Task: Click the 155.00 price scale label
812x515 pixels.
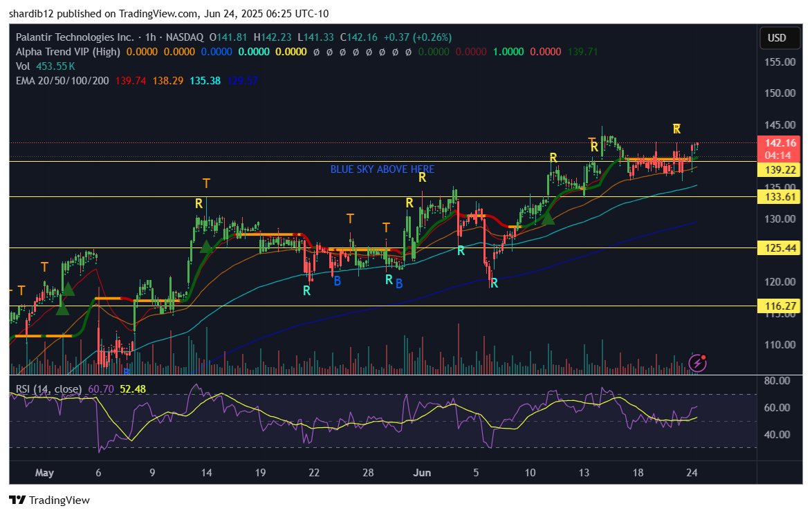Action: coord(780,62)
